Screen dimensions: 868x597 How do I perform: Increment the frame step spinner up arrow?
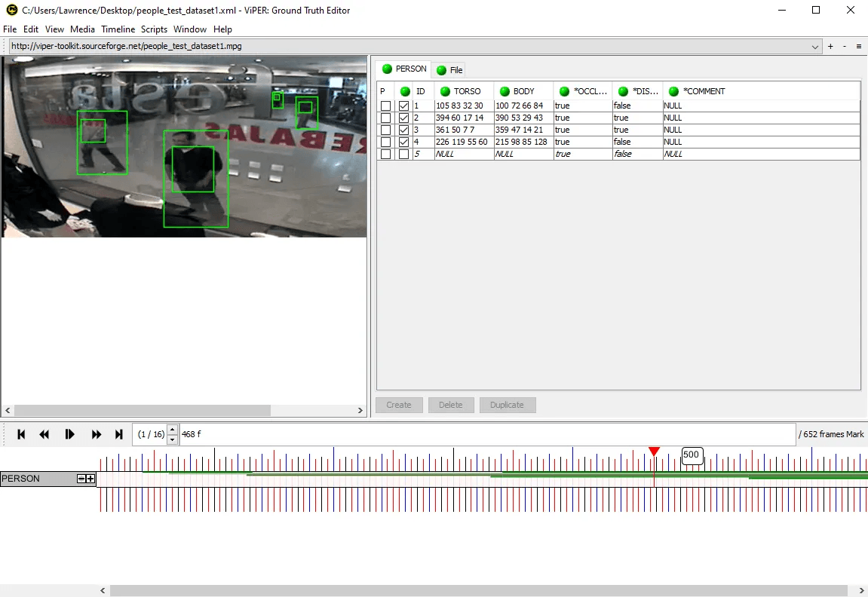point(173,430)
